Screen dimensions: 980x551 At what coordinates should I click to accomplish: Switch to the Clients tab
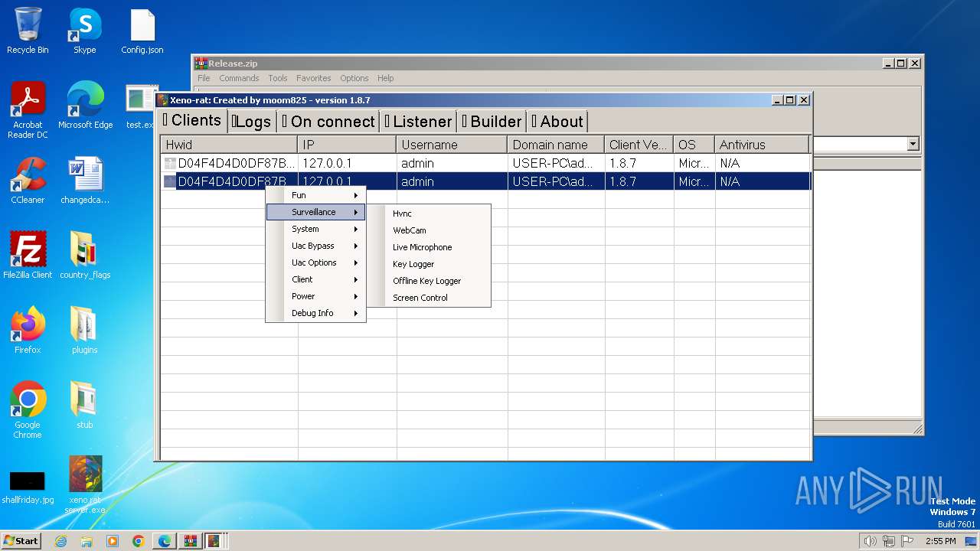tap(192, 120)
